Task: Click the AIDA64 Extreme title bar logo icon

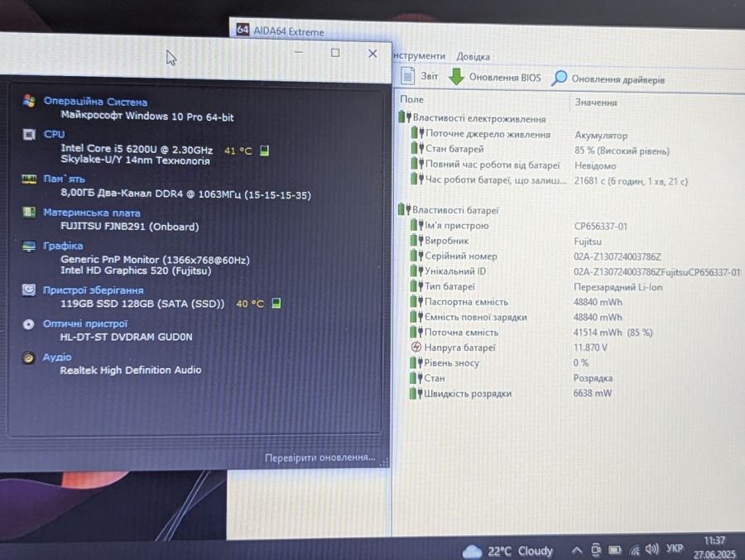Action: (x=243, y=30)
